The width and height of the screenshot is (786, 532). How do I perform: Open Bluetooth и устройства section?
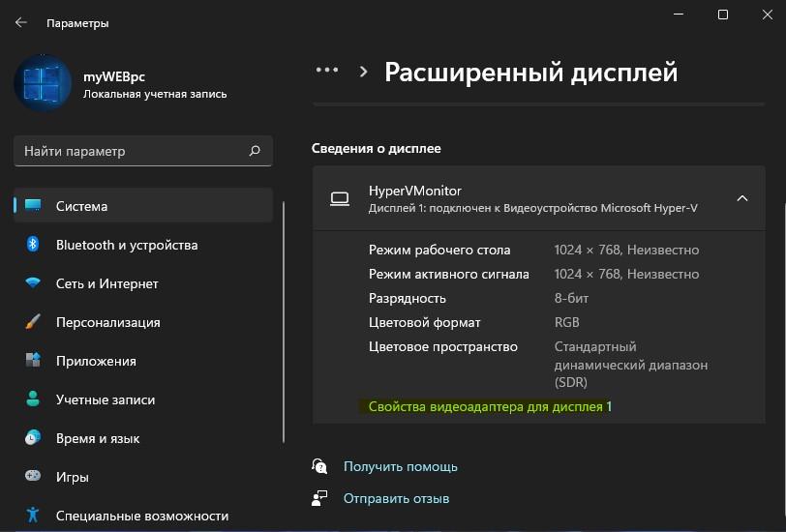click(x=143, y=245)
